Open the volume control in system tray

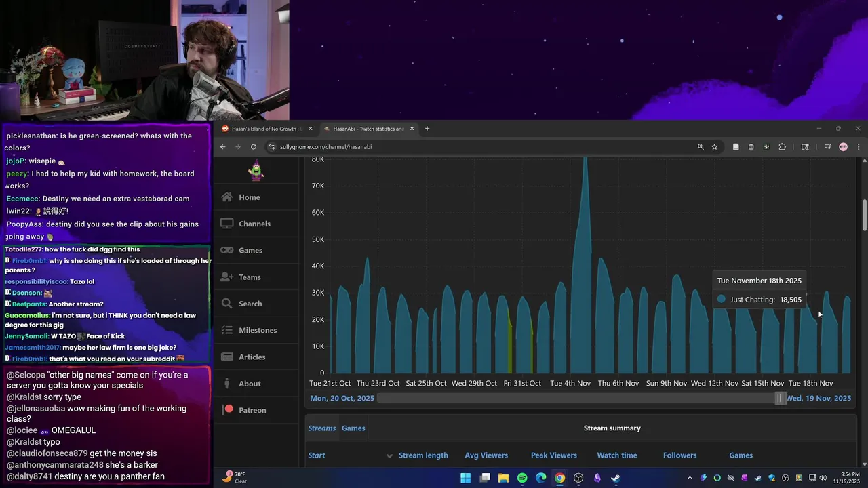coord(823,478)
